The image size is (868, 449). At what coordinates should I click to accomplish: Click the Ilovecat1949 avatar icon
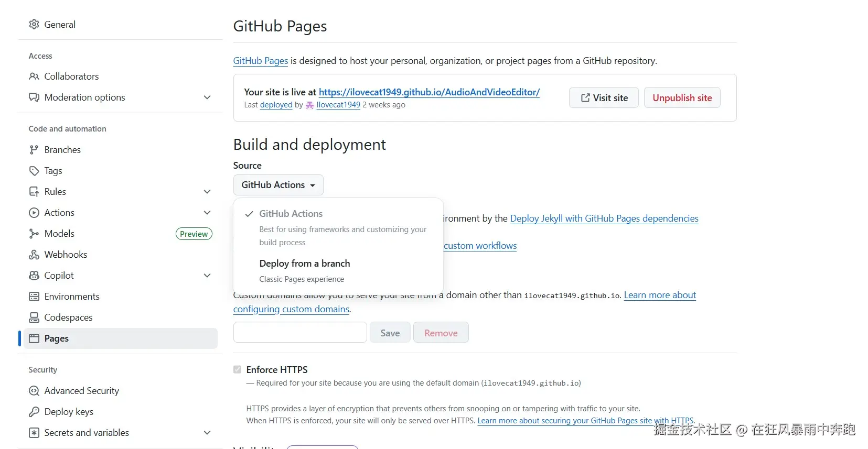(310, 105)
